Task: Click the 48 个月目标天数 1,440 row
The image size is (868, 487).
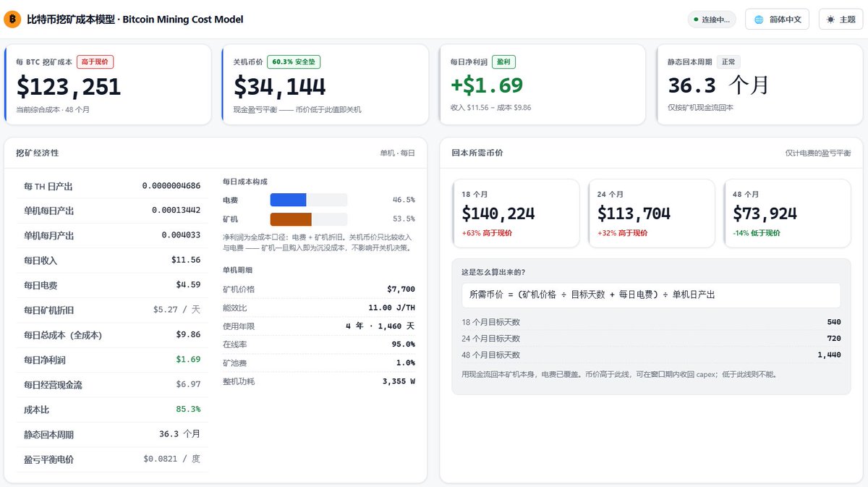Action: coord(651,355)
